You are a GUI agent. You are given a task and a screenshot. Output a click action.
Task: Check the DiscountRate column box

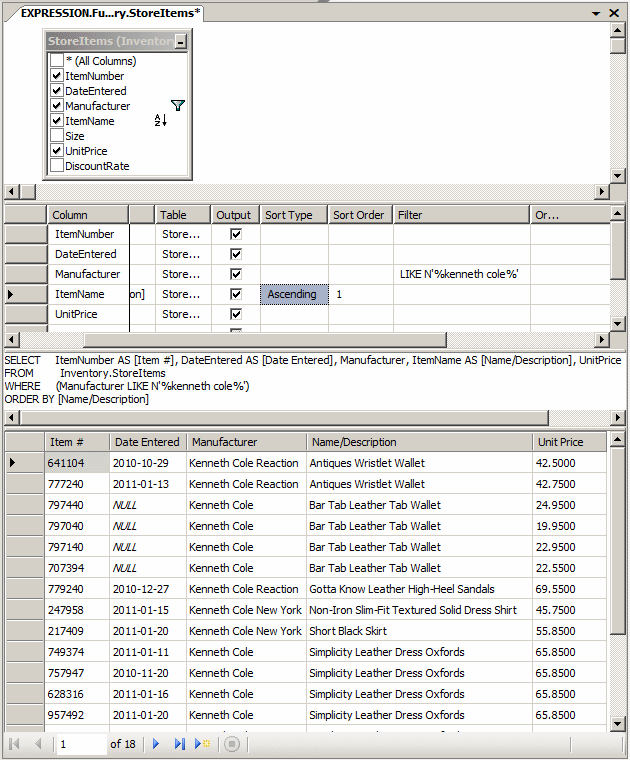pos(57,166)
